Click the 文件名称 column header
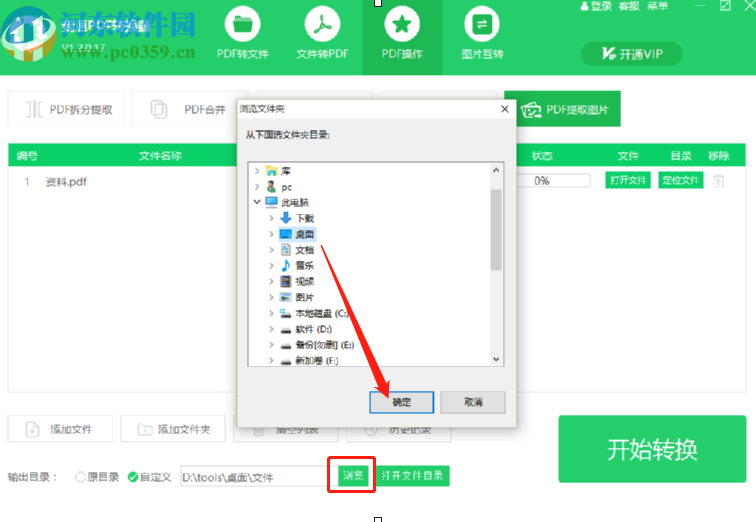 coord(160,156)
